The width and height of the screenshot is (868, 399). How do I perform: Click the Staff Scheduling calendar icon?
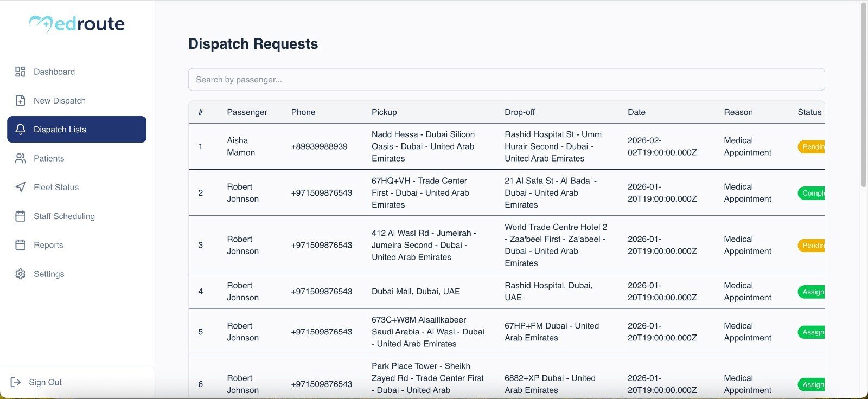(x=21, y=216)
